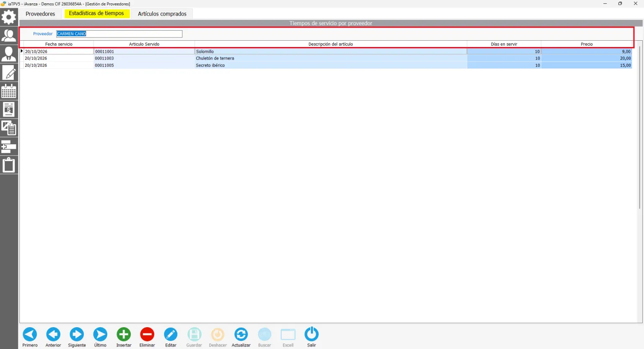Image resolution: width=644 pixels, height=349 pixels.
Task: Switch to the Proveedores tab
Action: (x=40, y=14)
